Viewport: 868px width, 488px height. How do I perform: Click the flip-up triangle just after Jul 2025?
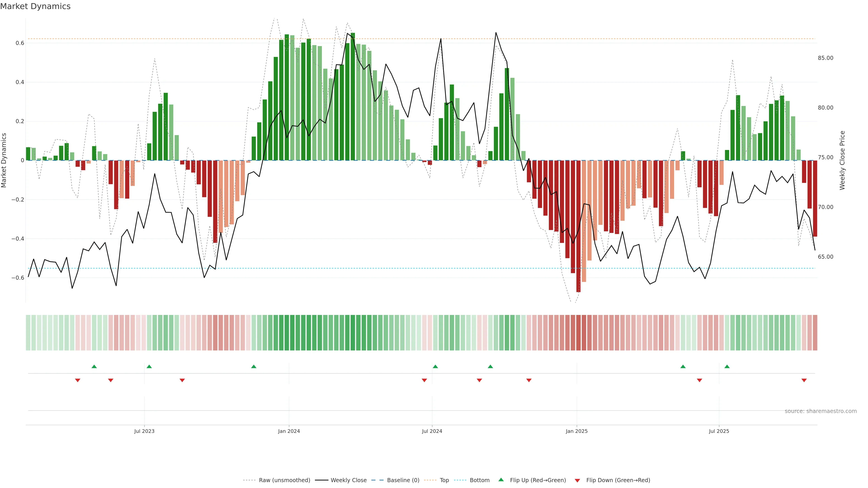[727, 366]
